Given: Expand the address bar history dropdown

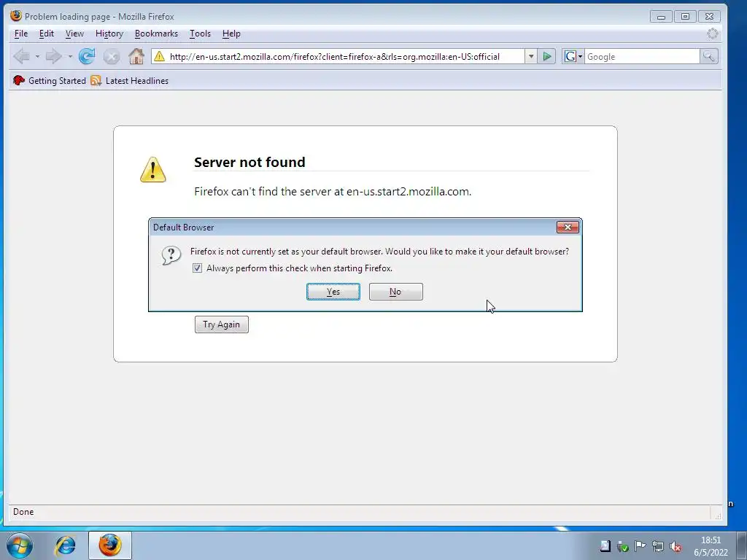Looking at the screenshot, I should 531,57.
